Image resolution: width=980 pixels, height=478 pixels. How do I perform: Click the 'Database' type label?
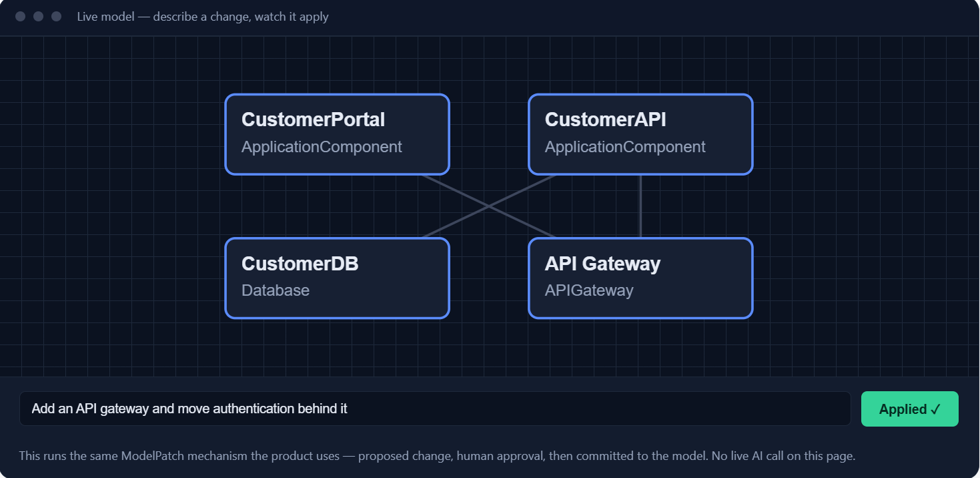tap(276, 290)
